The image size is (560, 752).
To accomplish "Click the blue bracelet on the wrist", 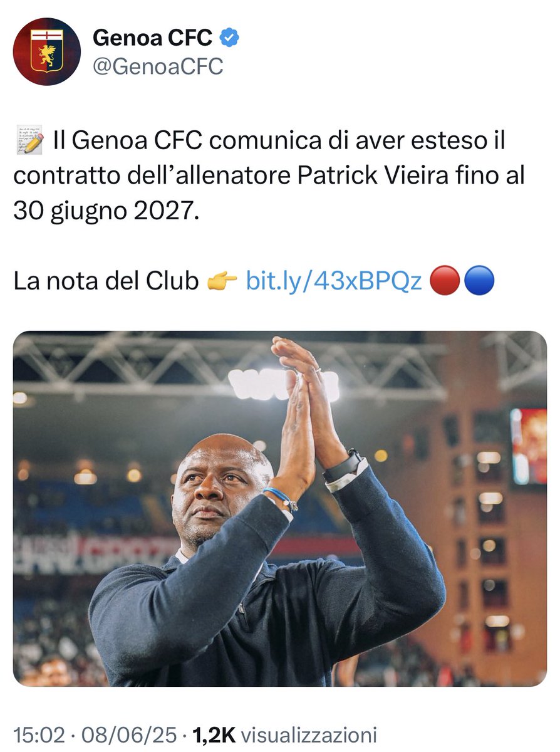I will click(x=280, y=498).
